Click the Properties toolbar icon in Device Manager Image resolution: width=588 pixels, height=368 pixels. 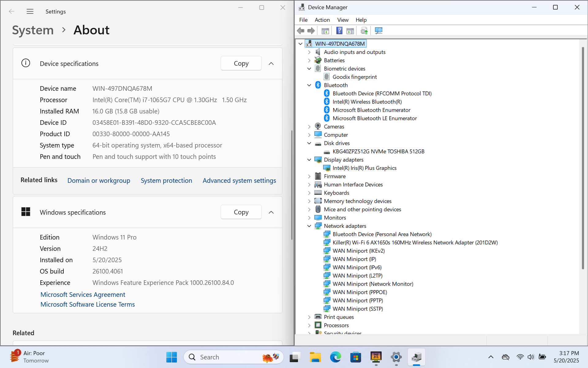(x=350, y=31)
